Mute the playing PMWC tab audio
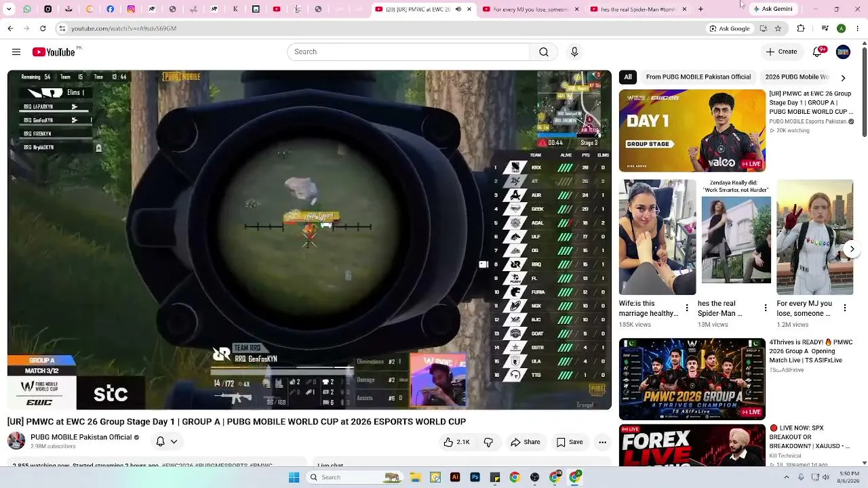 point(458,9)
